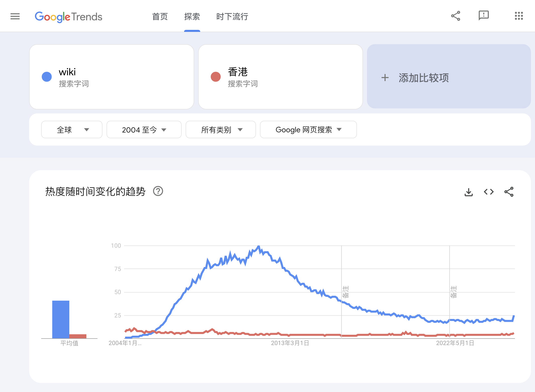Click the 2022年5月1日 axis label
Viewport: 535px width, 392px height.
tap(455, 343)
